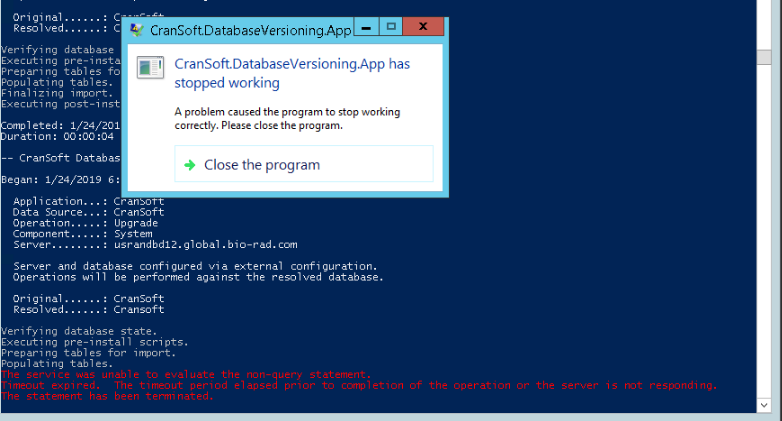The height and width of the screenshot is (421, 782).
Task: Click the console scroll down arrow
Action: [x=764, y=405]
